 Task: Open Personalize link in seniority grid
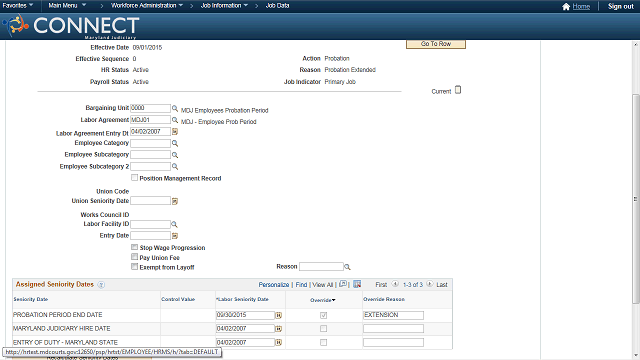coord(274,285)
